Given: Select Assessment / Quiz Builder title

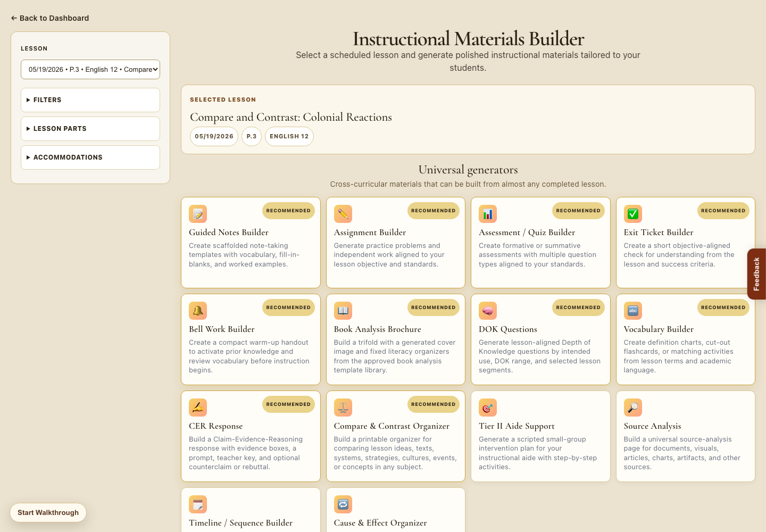Looking at the screenshot, I should coord(527,232).
